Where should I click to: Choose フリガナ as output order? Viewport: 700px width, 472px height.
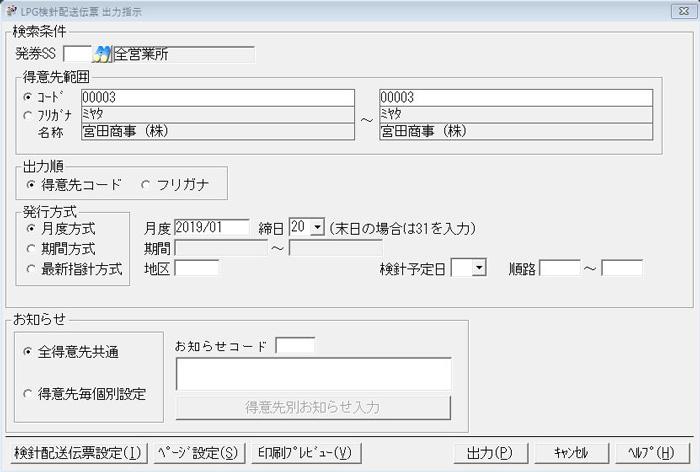click(x=147, y=184)
